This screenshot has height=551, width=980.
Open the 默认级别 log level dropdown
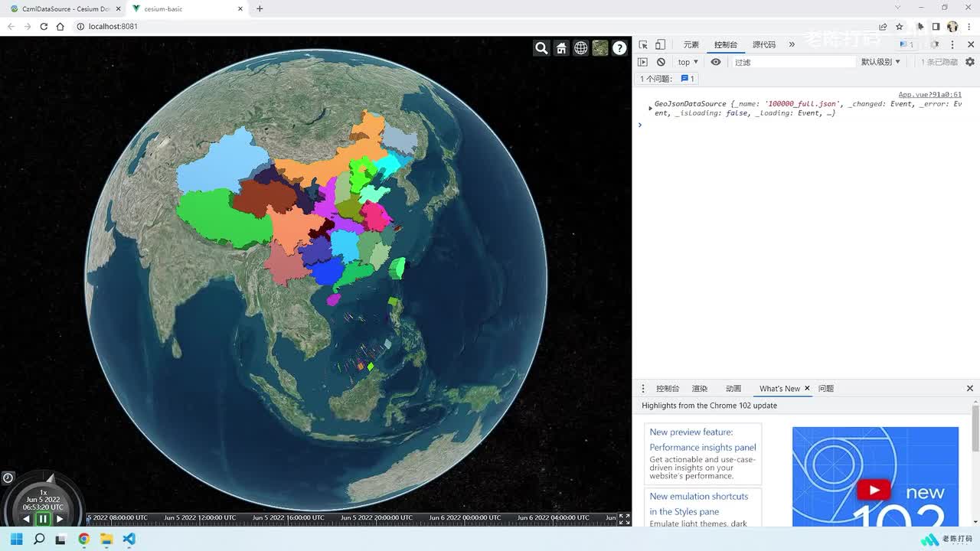click(x=880, y=62)
